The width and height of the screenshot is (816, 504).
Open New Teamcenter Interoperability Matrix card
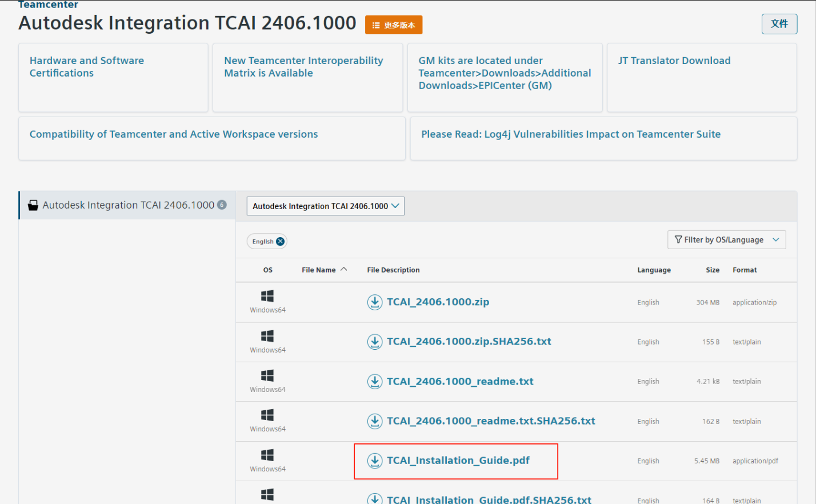(x=307, y=78)
